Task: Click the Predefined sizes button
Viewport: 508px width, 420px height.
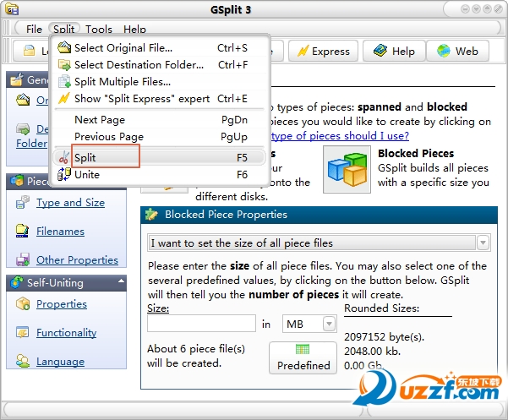Action: [x=303, y=357]
